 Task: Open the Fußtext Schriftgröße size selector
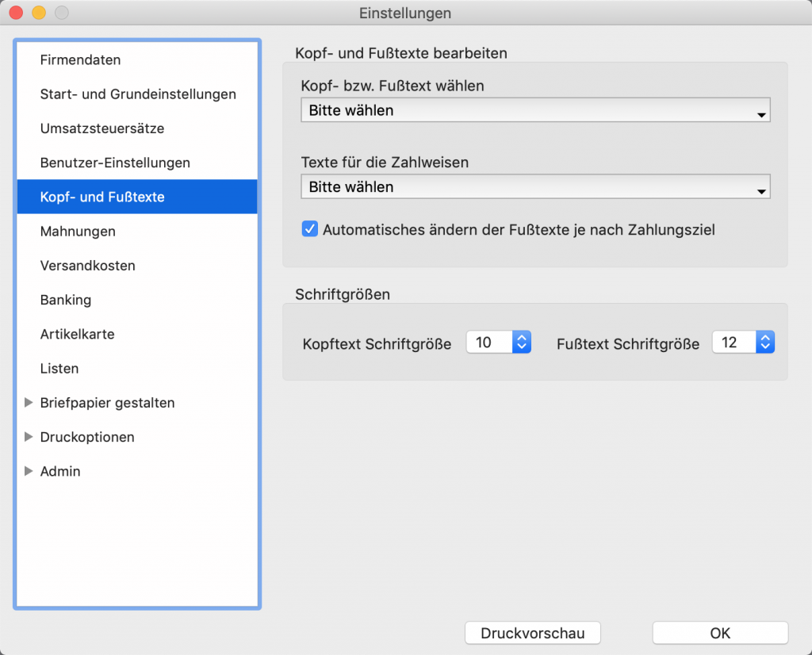(764, 343)
